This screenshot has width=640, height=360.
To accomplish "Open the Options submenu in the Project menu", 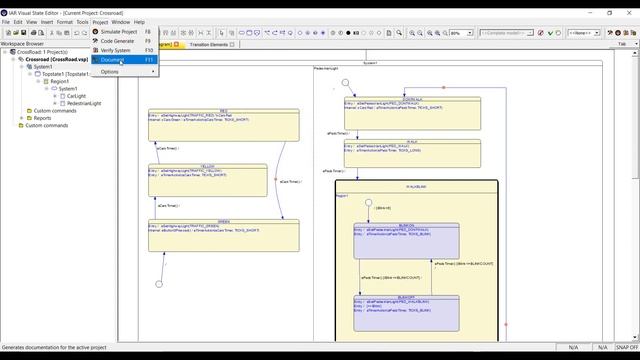I will pos(124,71).
